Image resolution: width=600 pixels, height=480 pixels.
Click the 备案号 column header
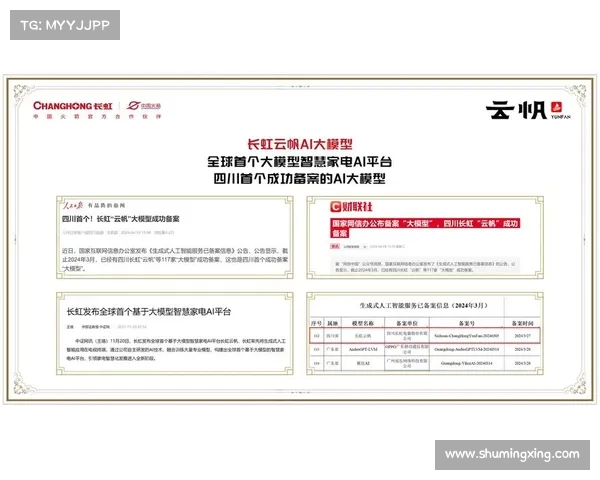466,323
